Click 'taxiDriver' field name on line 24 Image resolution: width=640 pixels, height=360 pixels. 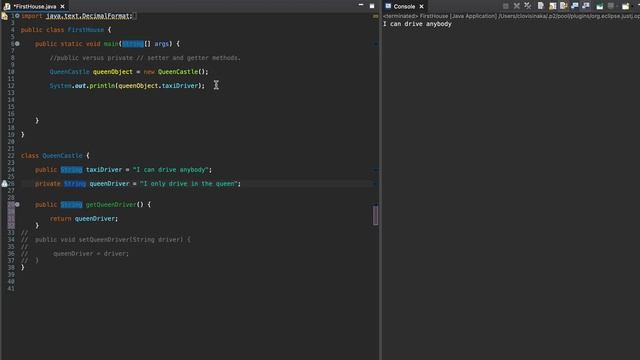coord(104,170)
